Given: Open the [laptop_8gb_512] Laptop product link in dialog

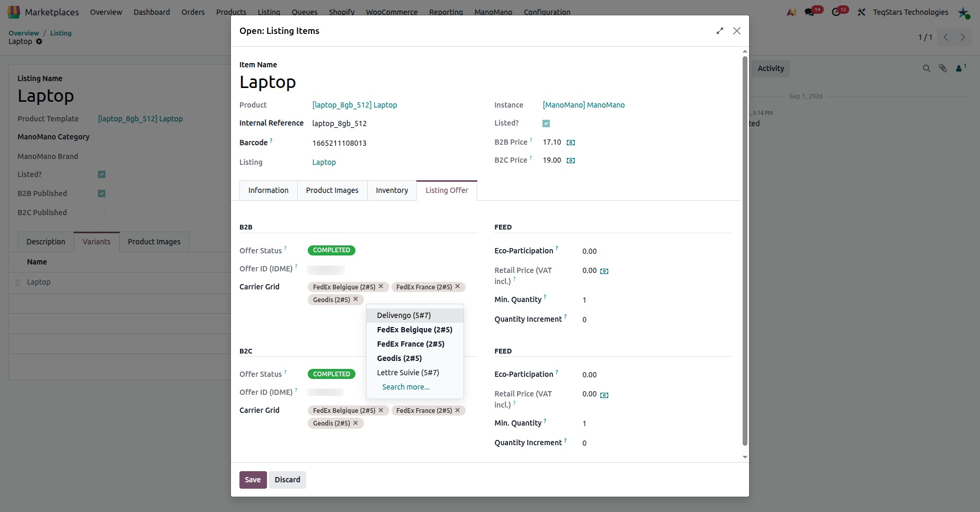Looking at the screenshot, I should (x=354, y=105).
